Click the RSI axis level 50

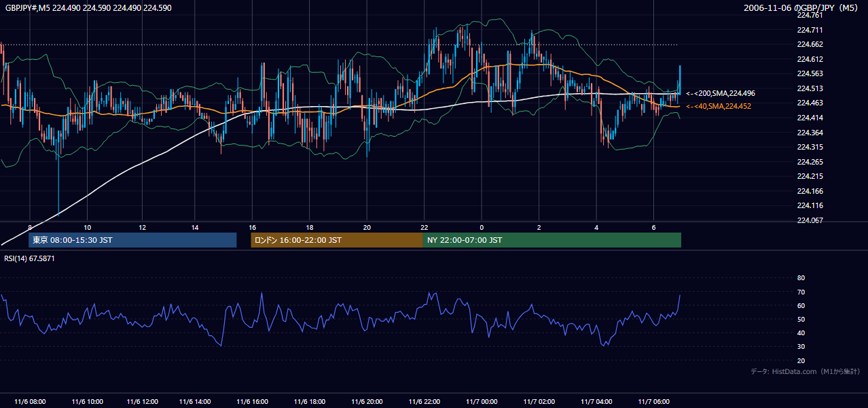coord(801,319)
